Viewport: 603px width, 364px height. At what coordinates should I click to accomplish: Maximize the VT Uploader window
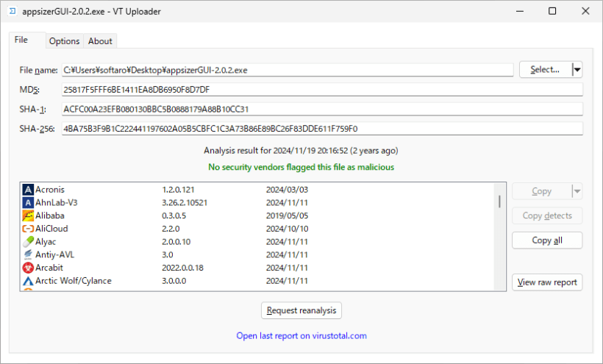(552, 11)
